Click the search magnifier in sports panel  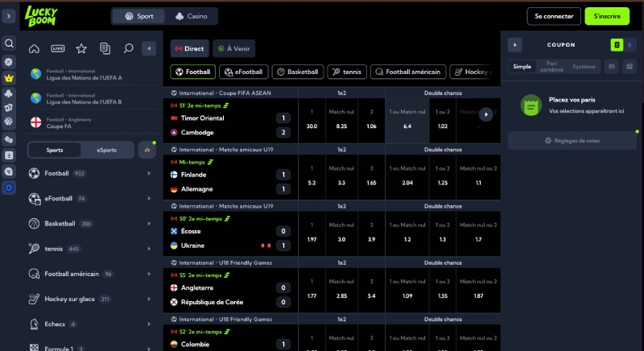(x=128, y=48)
